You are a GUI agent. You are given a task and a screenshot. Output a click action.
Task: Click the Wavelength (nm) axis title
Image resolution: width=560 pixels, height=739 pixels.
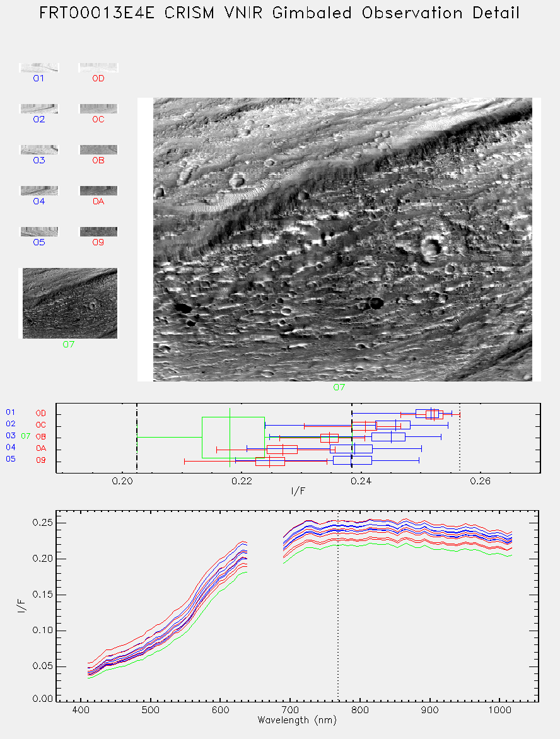point(297,720)
